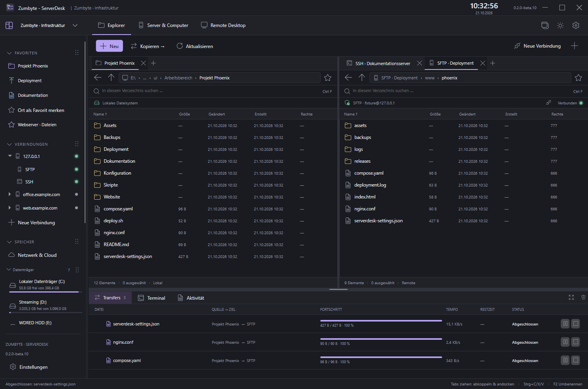
Task: Pause the serverdesk-settings.json transfer
Action: pyautogui.click(x=565, y=324)
